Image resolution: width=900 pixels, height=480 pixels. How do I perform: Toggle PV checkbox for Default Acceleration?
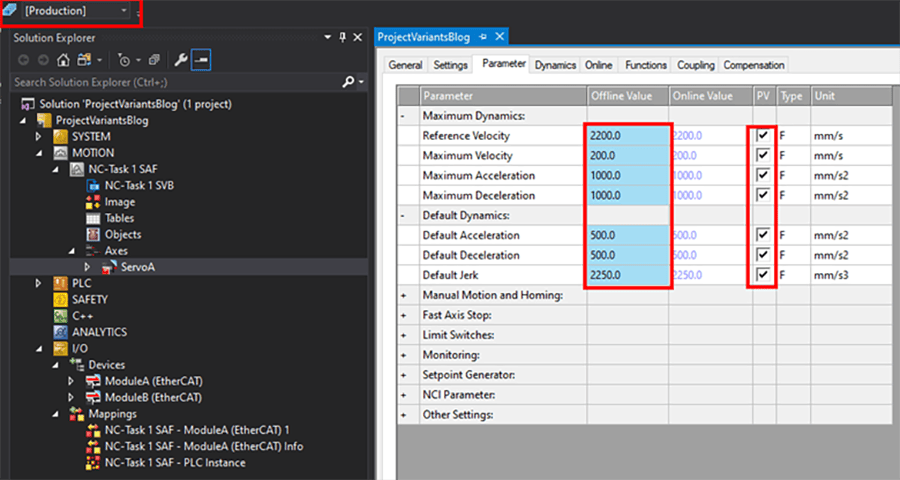click(x=762, y=235)
